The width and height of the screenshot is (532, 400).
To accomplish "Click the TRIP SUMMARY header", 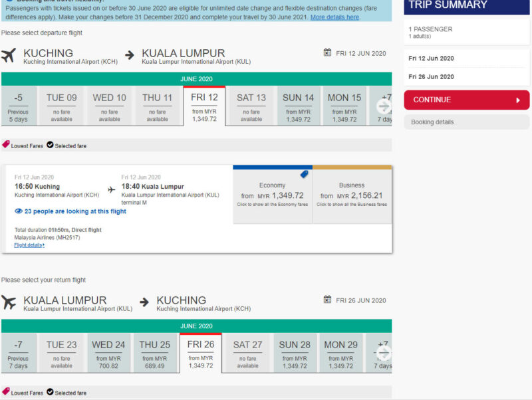I will 467,6.
